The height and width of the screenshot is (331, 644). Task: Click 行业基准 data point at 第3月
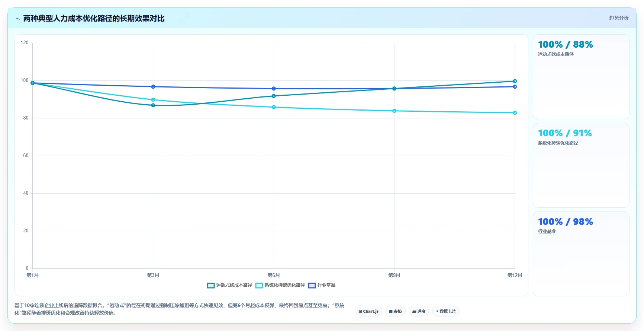pos(153,87)
